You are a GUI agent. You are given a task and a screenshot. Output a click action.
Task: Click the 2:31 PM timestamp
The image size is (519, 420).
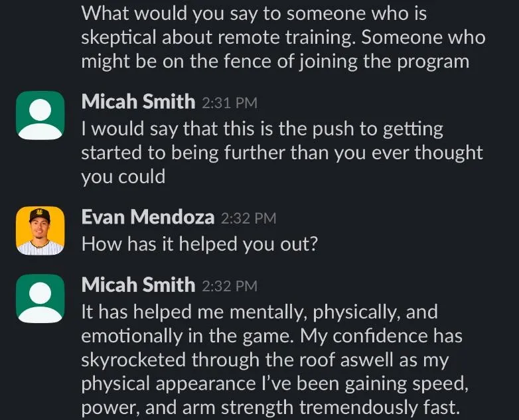[230, 103]
